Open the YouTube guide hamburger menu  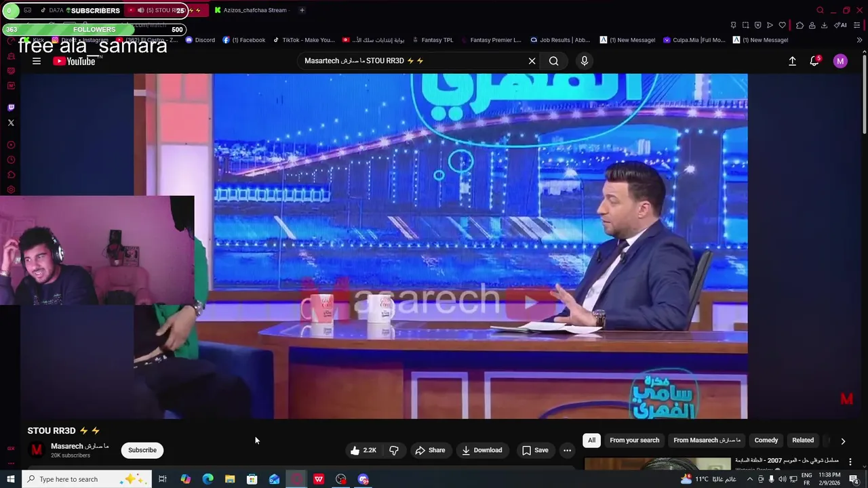tap(37, 61)
